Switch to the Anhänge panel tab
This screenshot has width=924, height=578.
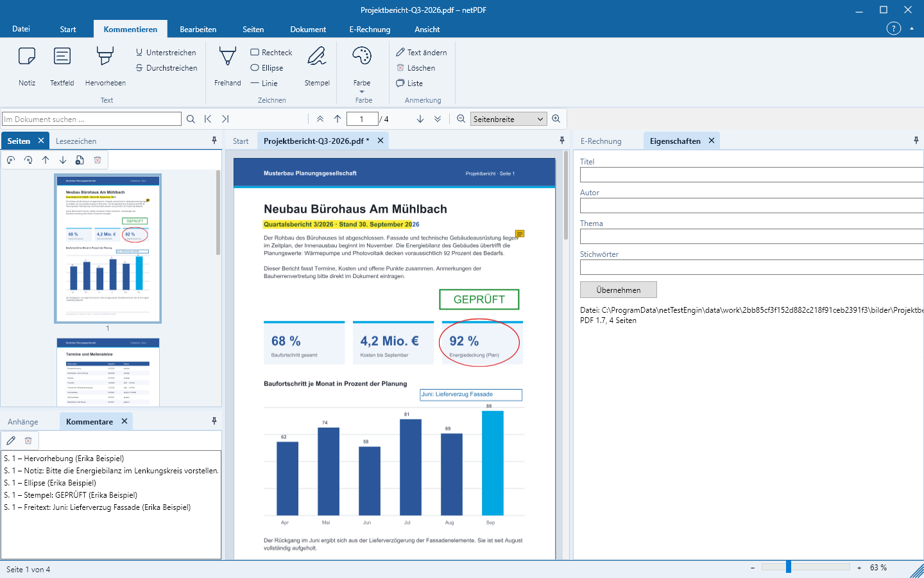click(23, 422)
